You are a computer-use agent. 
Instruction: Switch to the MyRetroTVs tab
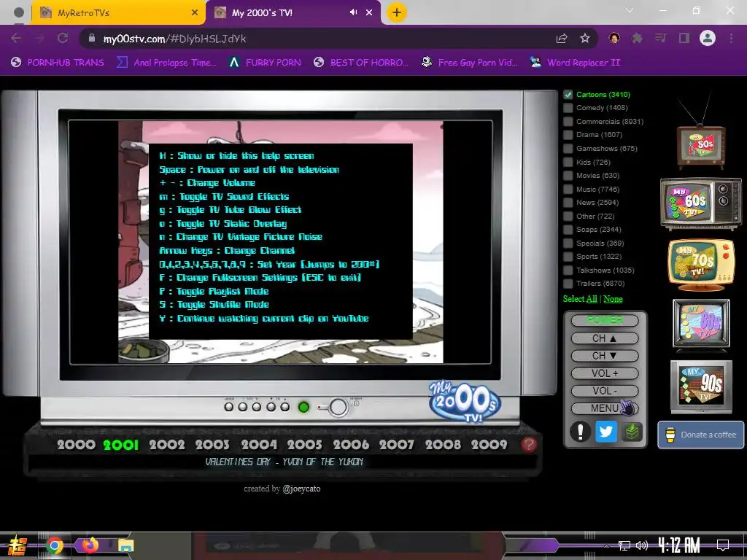[x=118, y=12]
